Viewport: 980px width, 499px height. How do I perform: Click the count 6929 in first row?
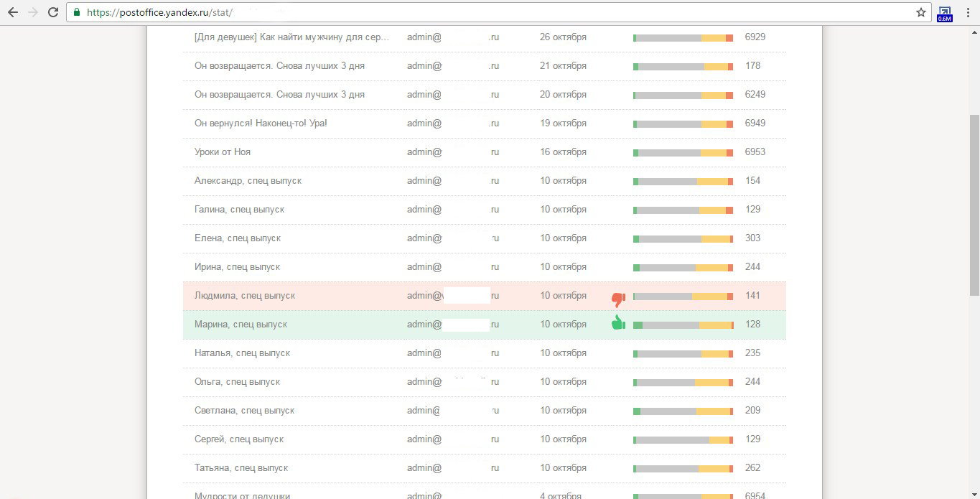(x=755, y=37)
